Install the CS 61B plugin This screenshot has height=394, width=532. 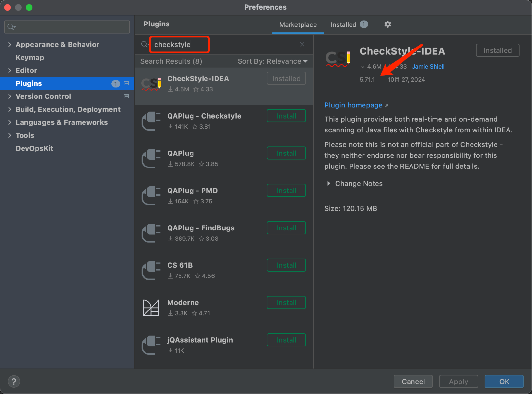point(286,265)
